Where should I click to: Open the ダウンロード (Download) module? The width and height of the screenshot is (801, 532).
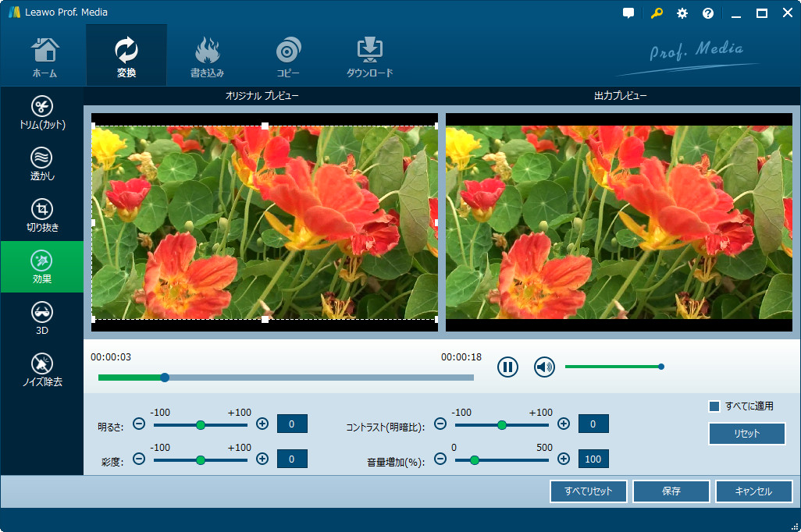pos(369,56)
